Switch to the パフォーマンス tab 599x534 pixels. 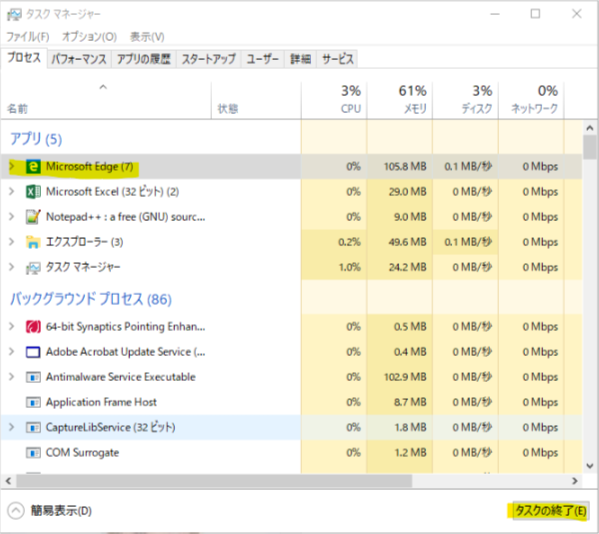[x=79, y=59]
